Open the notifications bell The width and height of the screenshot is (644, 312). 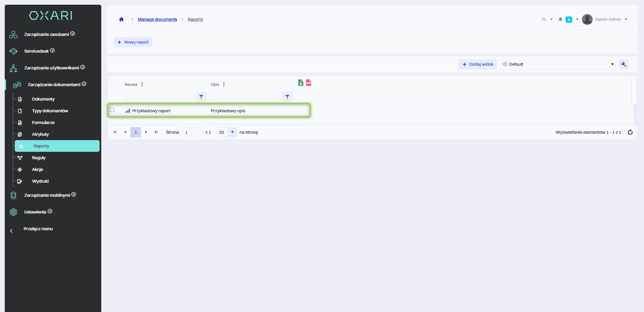(560, 19)
